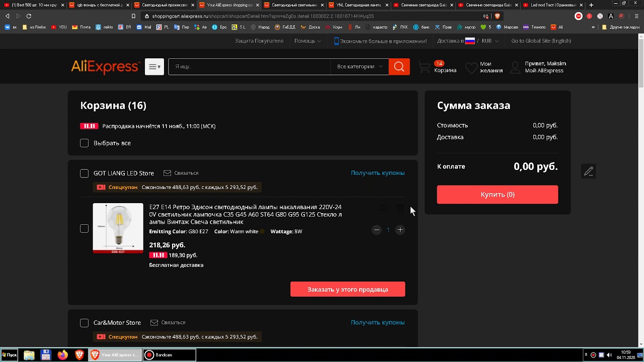Open the YOU YouTube bookmark
Screen dimensions: 644x362
(x=58, y=27)
